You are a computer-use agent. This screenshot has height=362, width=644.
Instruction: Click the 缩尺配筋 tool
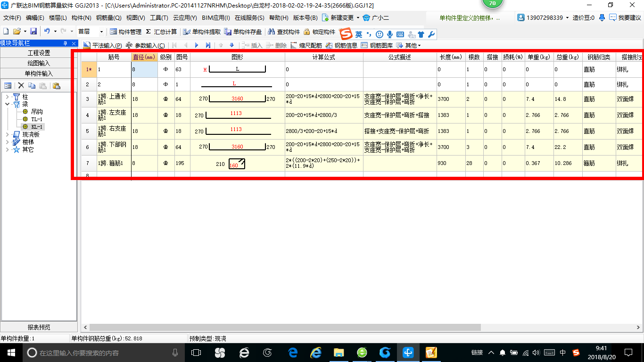click(306, 45)
